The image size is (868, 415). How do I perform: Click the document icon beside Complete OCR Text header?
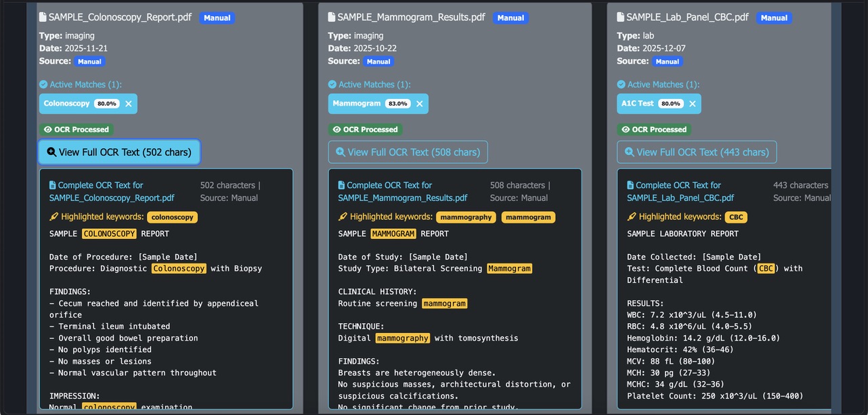pos(53,185)
